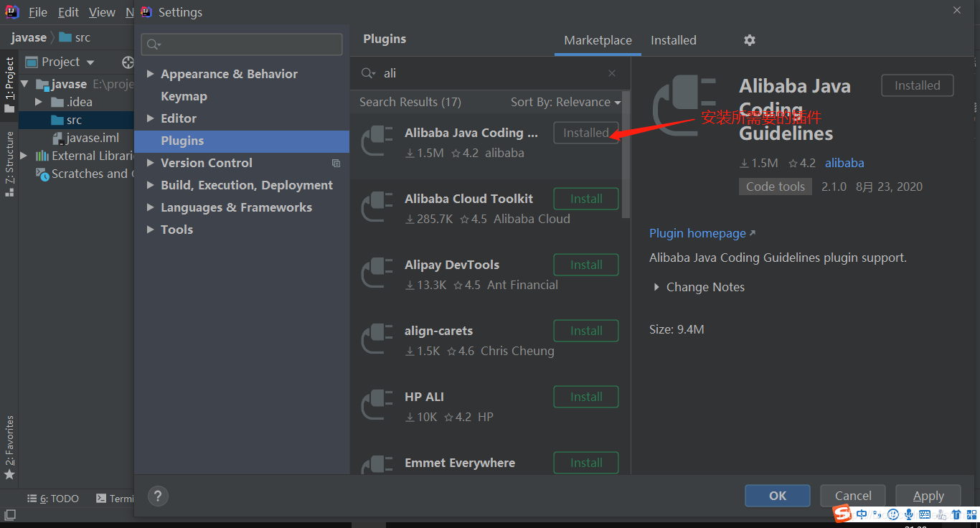
Task: Expand the .idea folder node
Action: (x=39, y=102)
